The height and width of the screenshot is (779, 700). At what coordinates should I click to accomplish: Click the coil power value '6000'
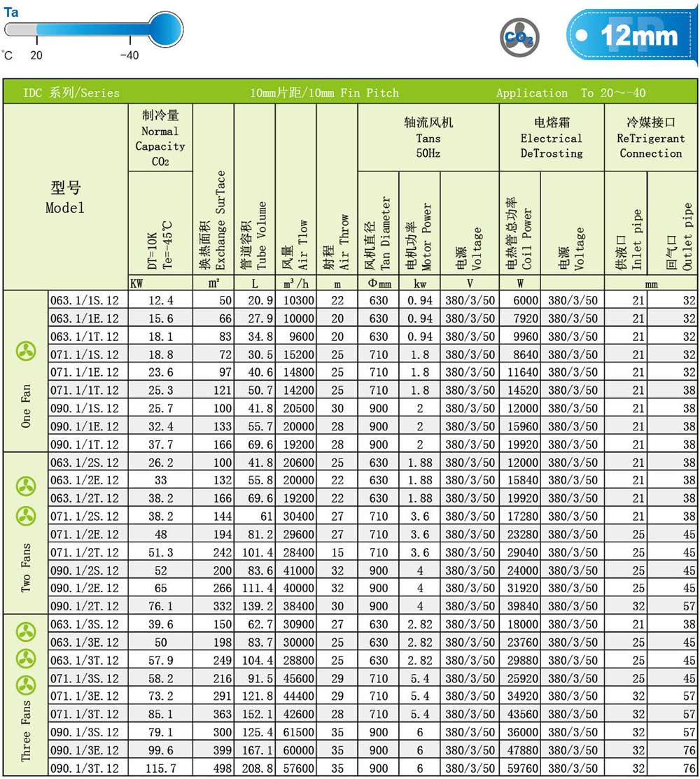point(526,300)
